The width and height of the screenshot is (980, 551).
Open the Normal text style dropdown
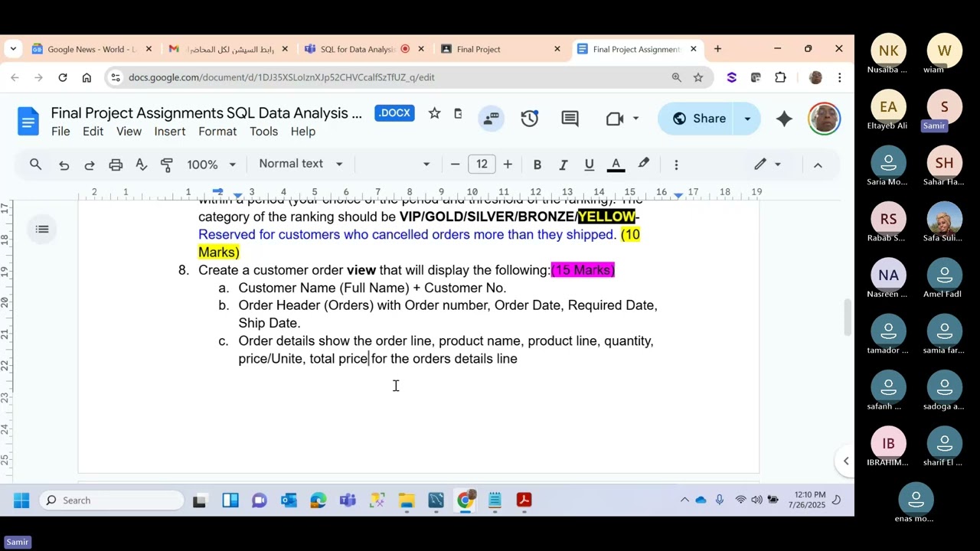301,164
